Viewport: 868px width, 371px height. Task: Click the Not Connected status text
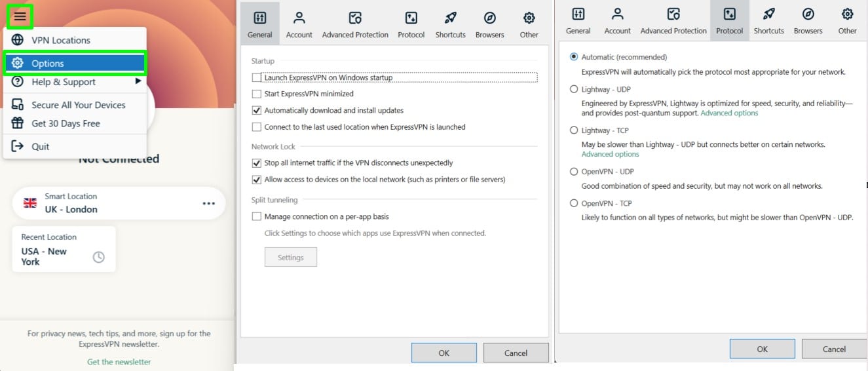click(x=119, y=159)
